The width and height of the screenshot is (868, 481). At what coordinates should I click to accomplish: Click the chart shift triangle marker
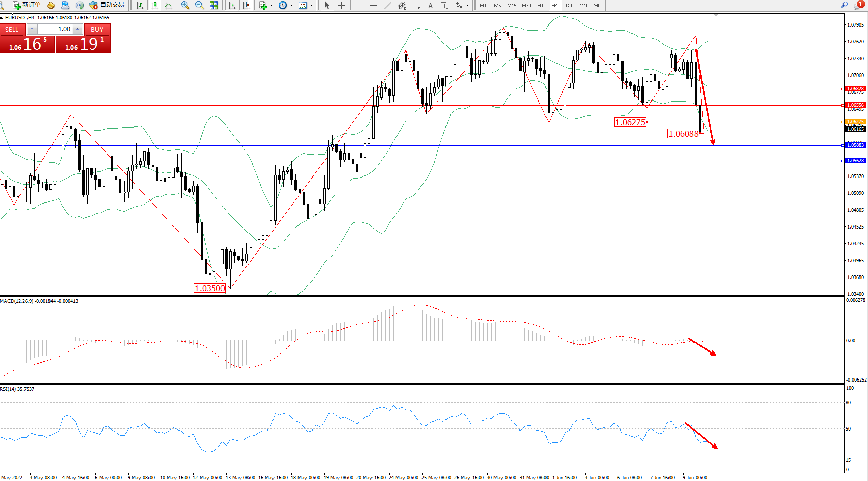click(716, 15)
